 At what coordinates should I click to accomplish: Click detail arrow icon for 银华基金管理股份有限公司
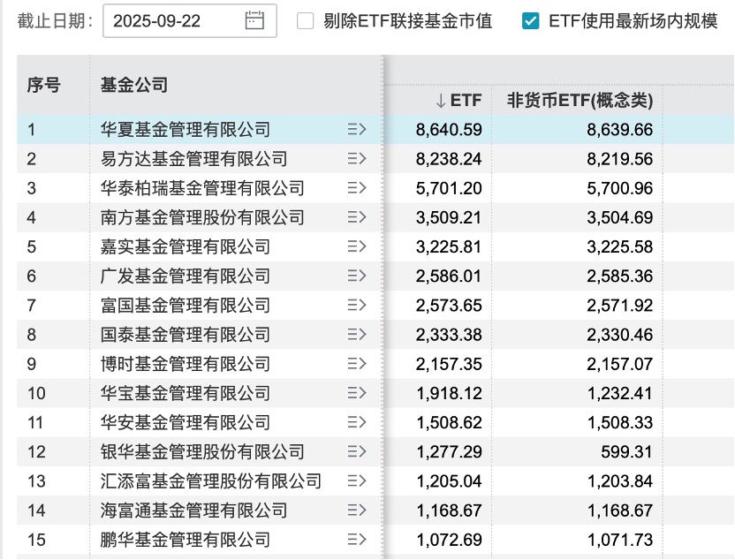357,451
